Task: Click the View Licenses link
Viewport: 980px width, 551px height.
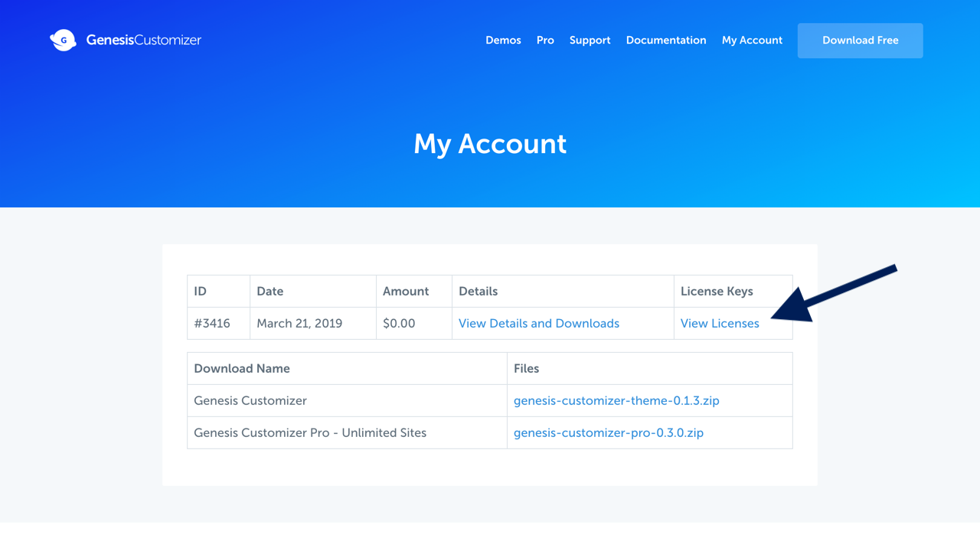Action: click(720, 323)
